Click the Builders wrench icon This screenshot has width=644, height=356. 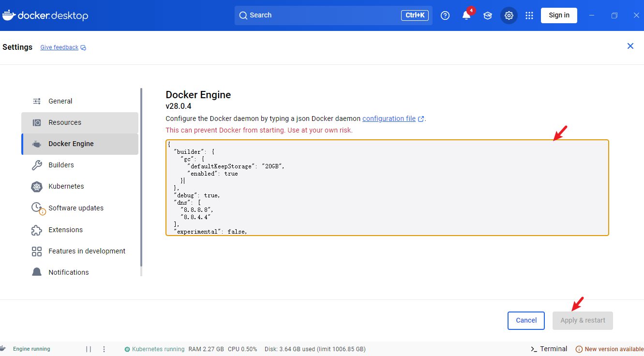tap(37, 165)
